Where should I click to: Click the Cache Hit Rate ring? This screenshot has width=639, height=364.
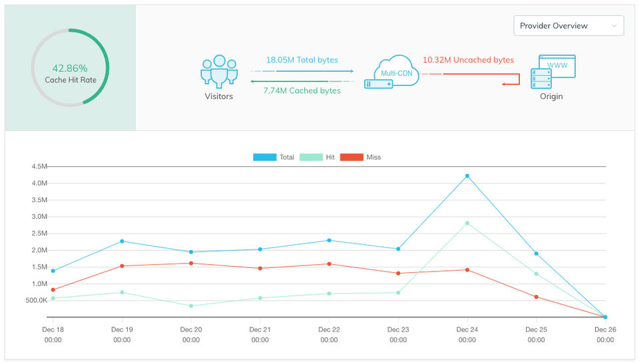70,68
